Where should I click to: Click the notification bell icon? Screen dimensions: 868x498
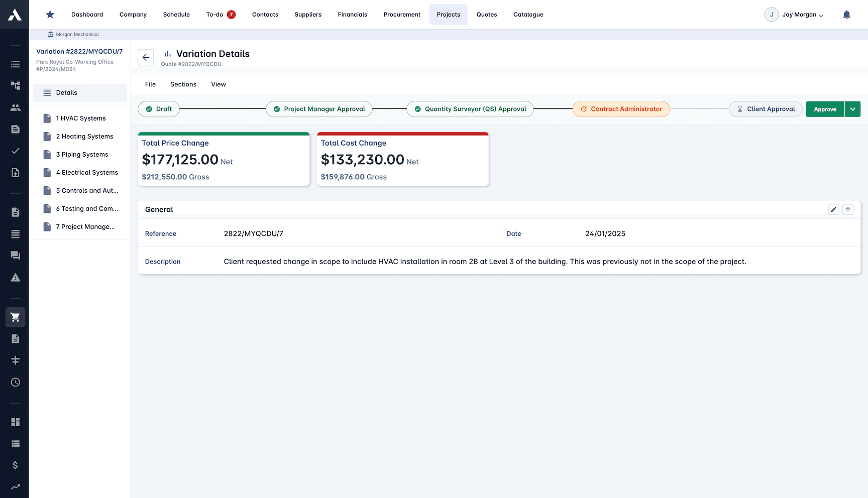(x=847, y=15)
